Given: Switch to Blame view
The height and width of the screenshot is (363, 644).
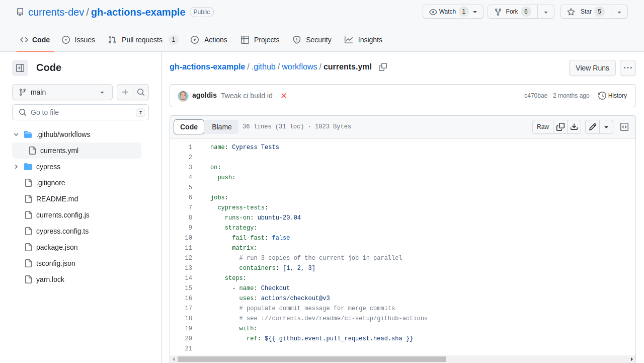Looking at the screenshot, I should [222, 127].
